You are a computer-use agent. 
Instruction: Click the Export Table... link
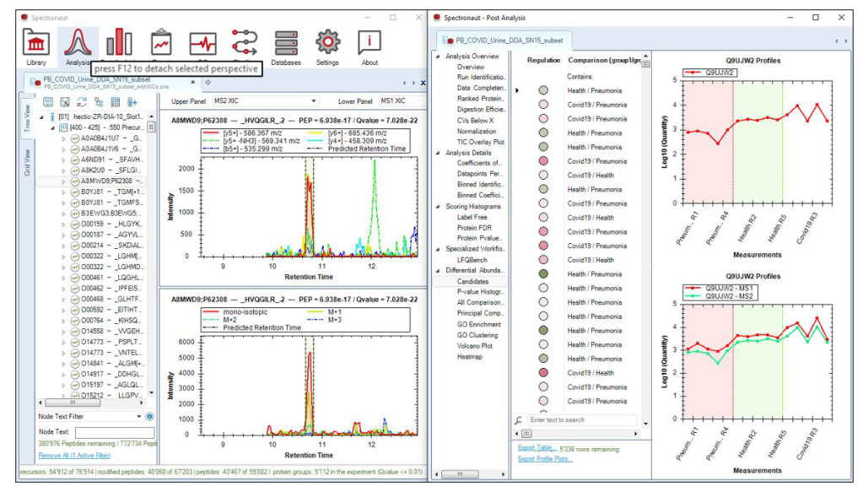(x=536, y=448)
